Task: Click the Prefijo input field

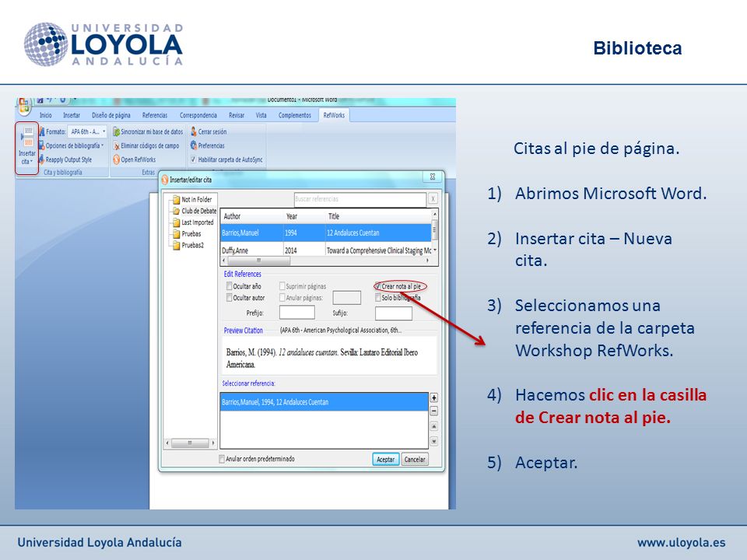Action: point(296,313)
